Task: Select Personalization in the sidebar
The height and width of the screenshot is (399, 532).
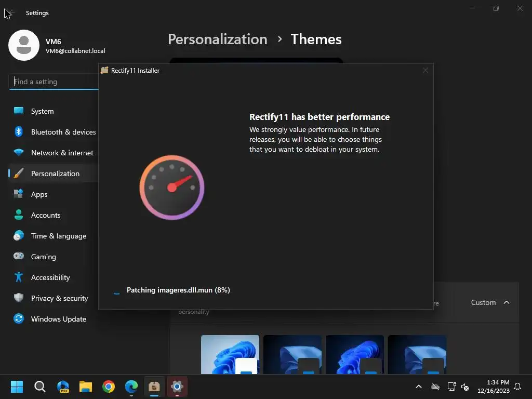Action: [x=54, y=174]
